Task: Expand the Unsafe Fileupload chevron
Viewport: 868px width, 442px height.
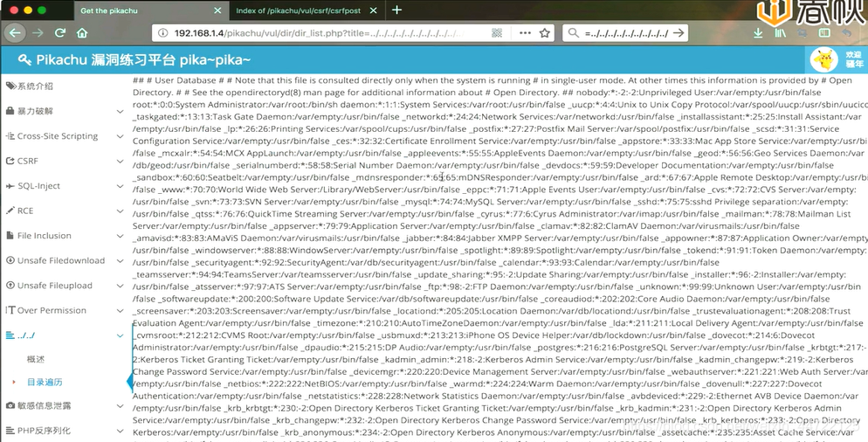Action: tap(120, 286)
